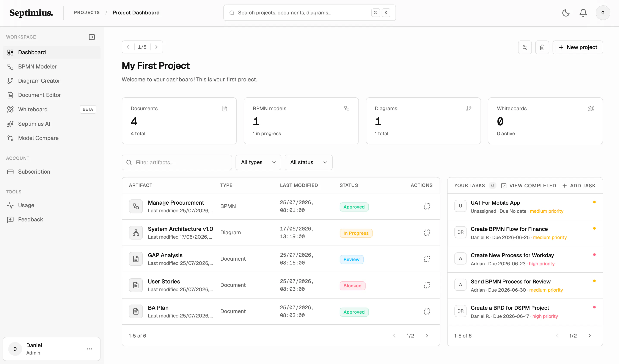The image size is (619, 364).
Task: Click diagram icon beside System Architecture v1.0
Action: 136,233
